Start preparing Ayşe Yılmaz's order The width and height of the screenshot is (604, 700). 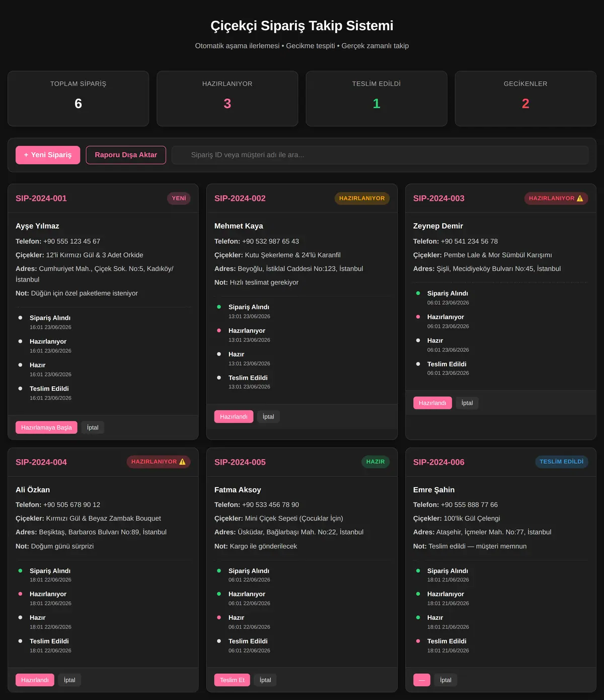[46, 428]
